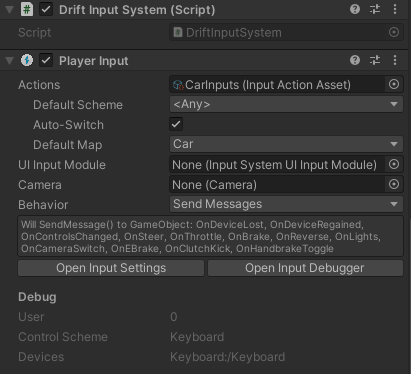
Task: Click the Default Scheme label
Action: point(78,105)
